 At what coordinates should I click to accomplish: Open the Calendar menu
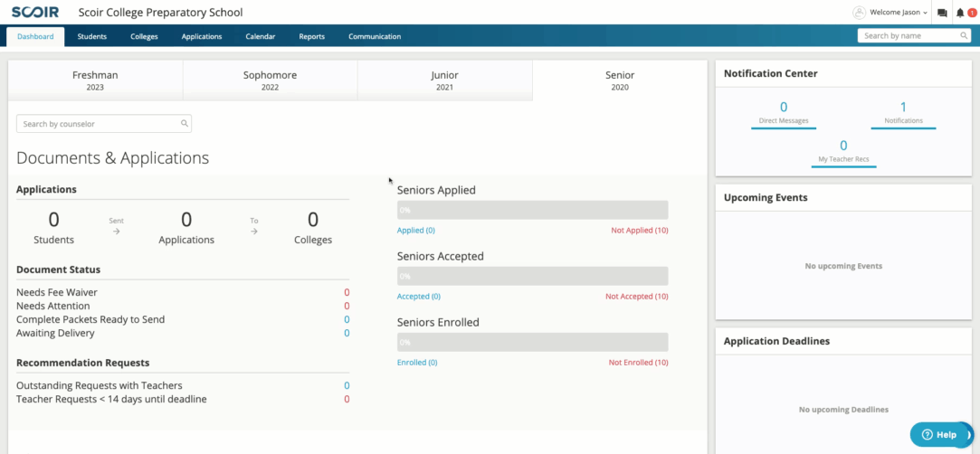tap(261, 36)
